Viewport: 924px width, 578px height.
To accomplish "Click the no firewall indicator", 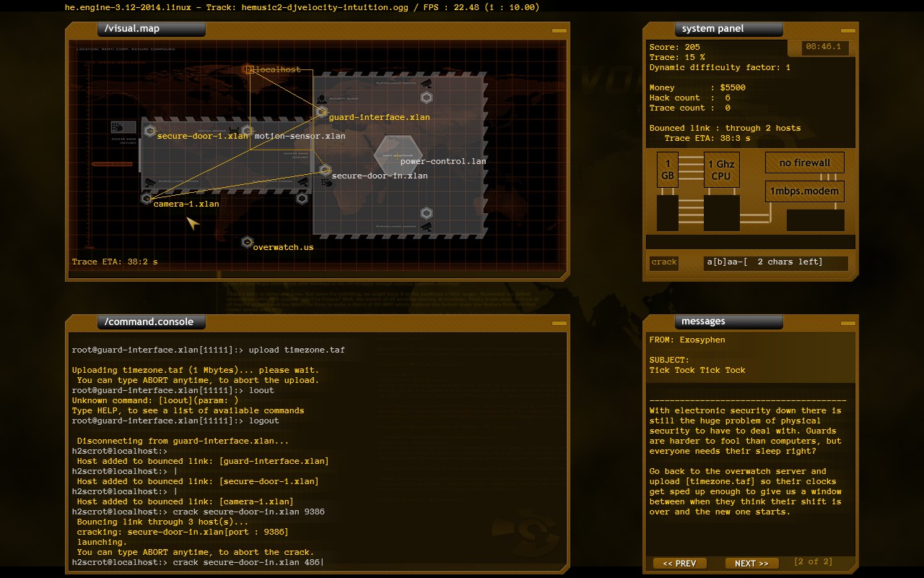I will pos(804,163).
